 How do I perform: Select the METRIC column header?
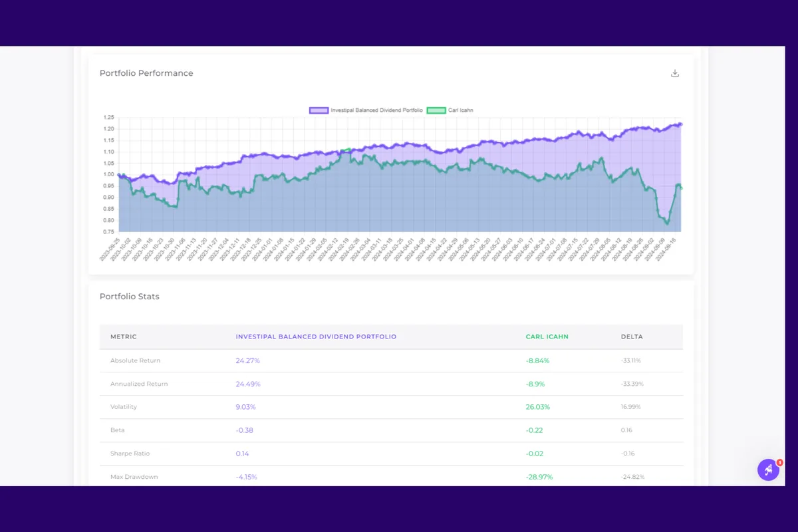tap(124, 336)
